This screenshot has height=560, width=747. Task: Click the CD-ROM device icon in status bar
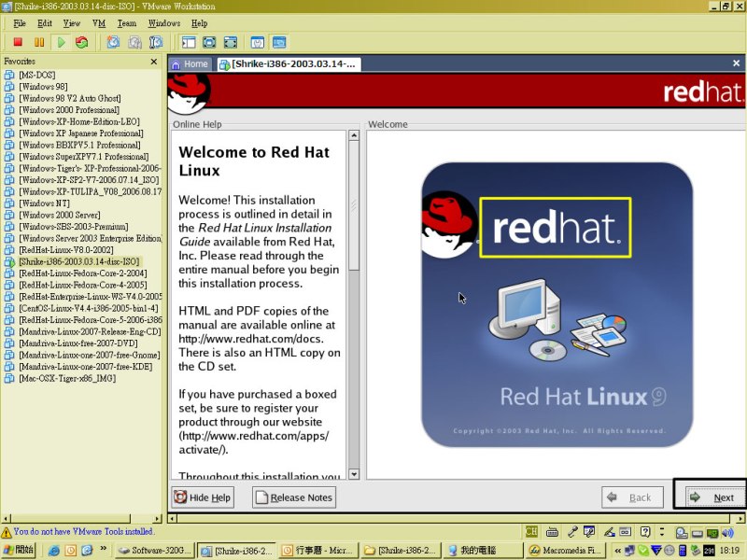click(682, 533)
